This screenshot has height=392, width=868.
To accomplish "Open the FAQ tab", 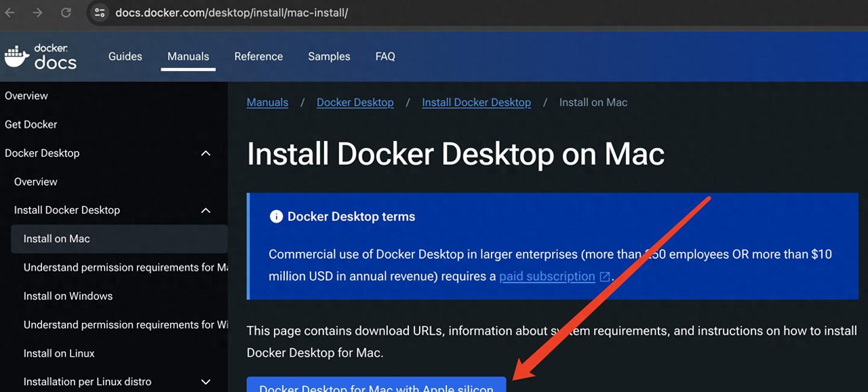I will 384,56.
